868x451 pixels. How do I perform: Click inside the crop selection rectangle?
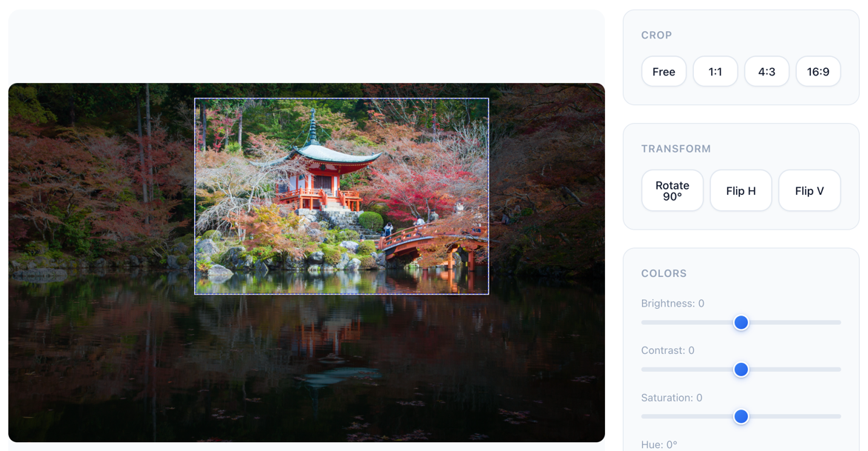(x=341, y=195)
